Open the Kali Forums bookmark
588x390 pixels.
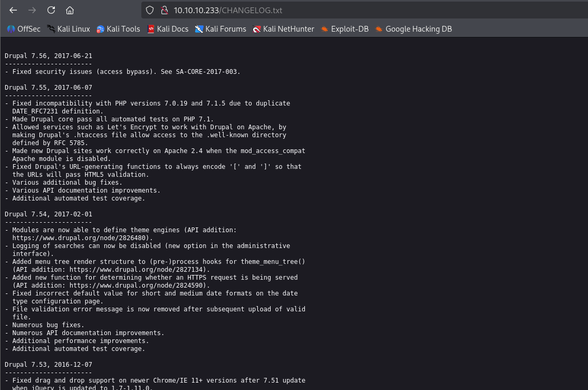click(x=221, y=29)
